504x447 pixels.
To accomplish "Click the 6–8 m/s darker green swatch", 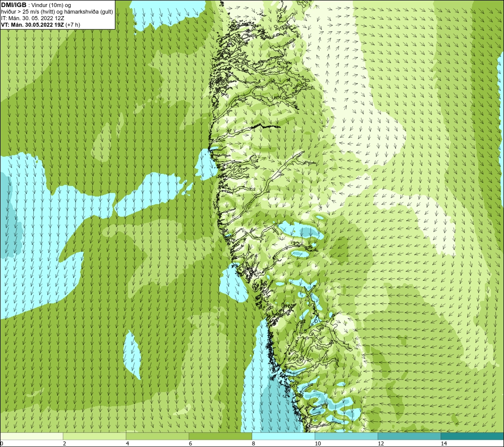I will (x=221, y=436).
